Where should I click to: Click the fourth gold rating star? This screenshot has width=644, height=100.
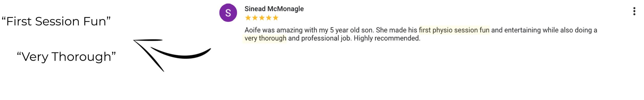tap(269, 18)
